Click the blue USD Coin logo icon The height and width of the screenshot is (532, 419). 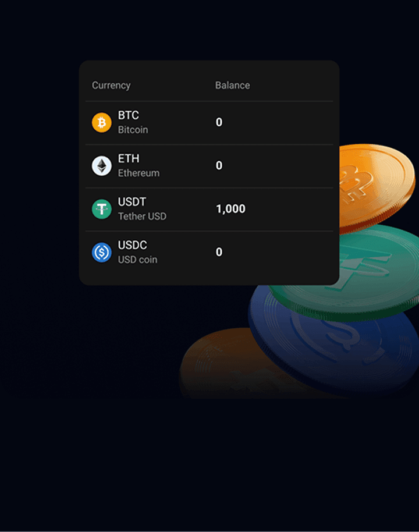[x=101, y=253]
